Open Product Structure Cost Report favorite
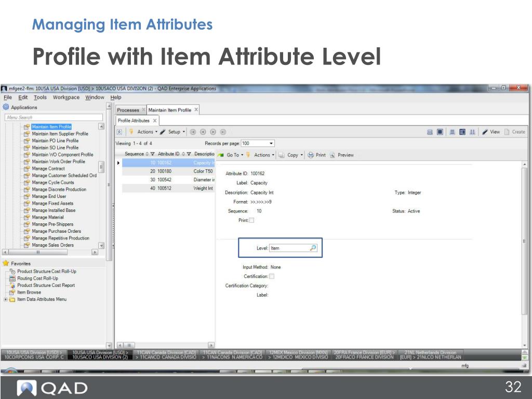Image resolution: width=532 pixels, height=399 pixels. (46, 285)
